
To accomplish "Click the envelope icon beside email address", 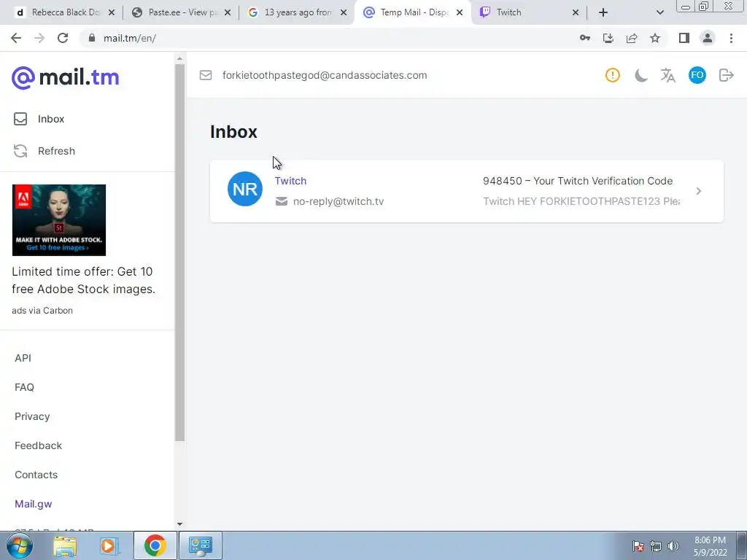I will [x=206, y=75].
